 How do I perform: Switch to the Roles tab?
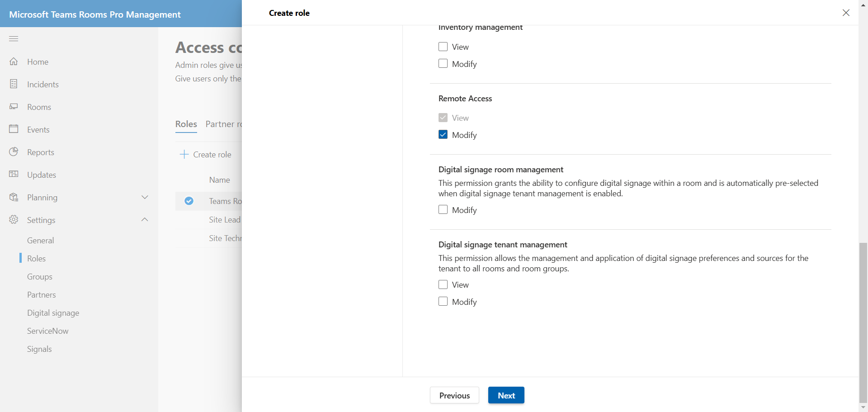[186, 124]
